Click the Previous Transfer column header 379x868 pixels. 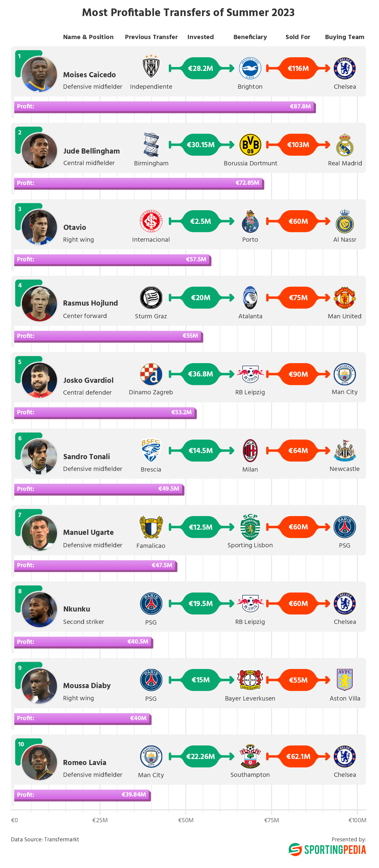[x=151, y=37]
